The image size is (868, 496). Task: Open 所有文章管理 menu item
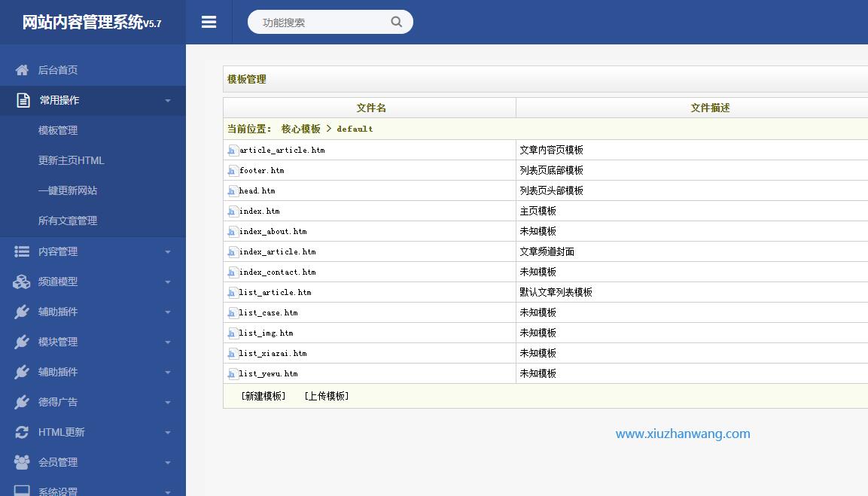coord(68,221)
